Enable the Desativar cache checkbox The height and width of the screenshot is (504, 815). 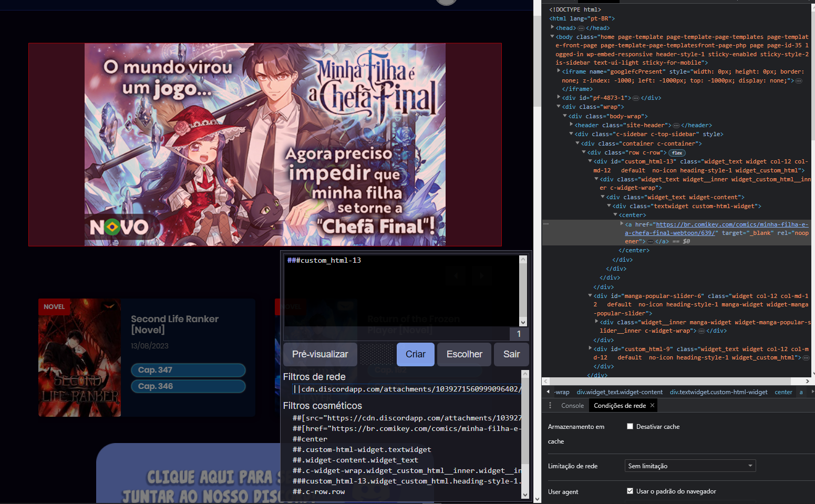click(x=630, y=426)
